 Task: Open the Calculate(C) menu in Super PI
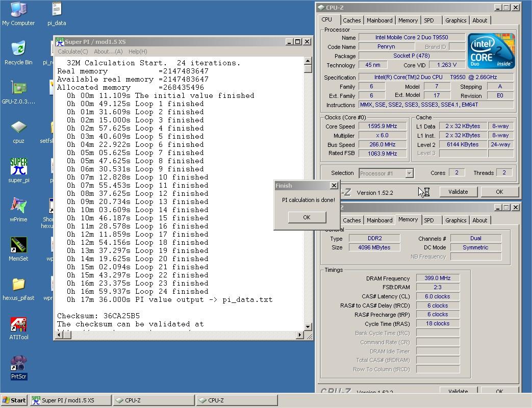(x=72, y=52)
